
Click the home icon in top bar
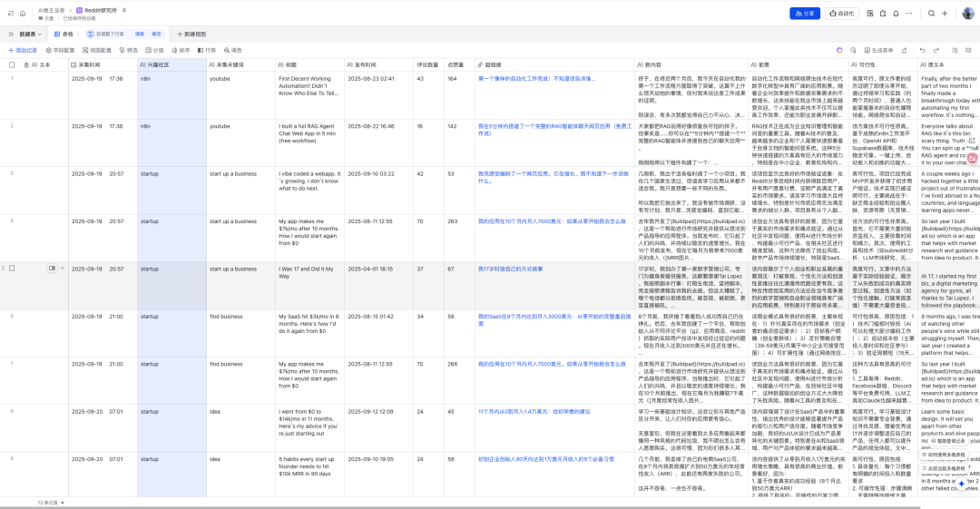tap(22, 14)
